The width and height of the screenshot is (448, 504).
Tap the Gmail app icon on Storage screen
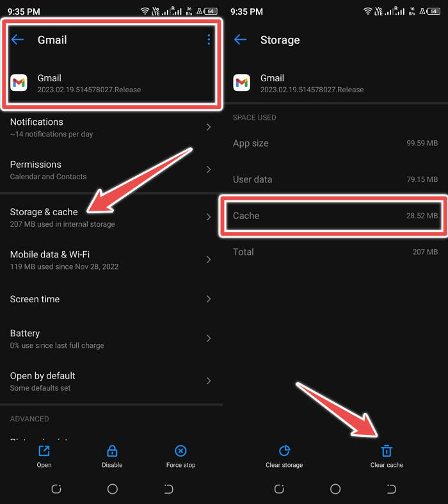tap(241, 83)
